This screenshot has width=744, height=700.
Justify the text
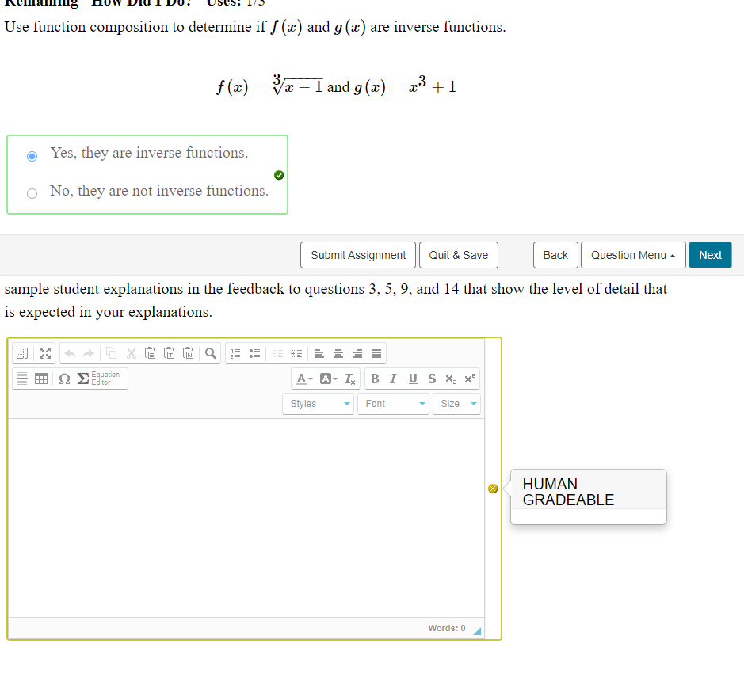pyautogui.click(x=376, y=353)
